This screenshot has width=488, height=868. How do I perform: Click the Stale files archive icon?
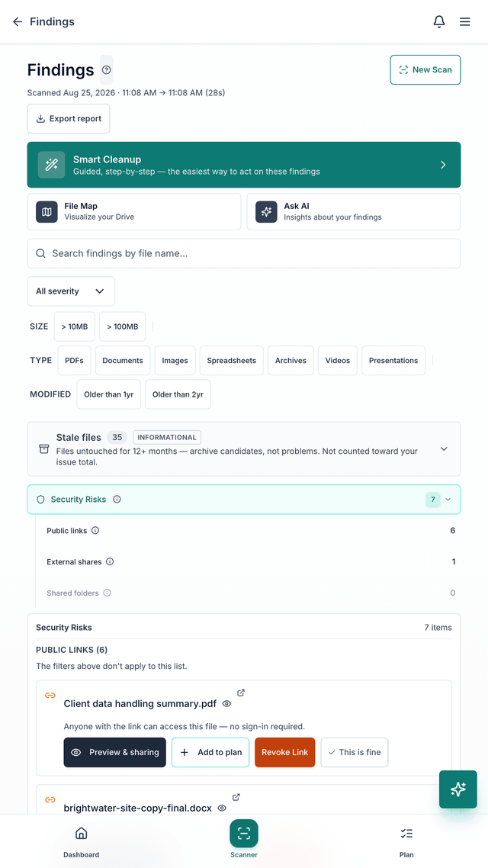[x=43, y=448]
